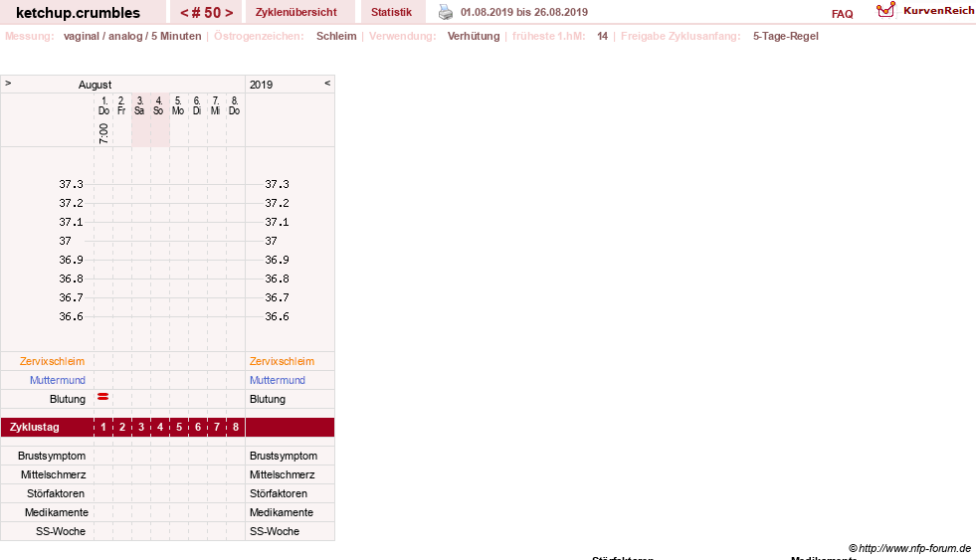Screen dimensions: 976x560
Task: Click the Schleim Östrogenzeichen value
Action: coord(336,36)
